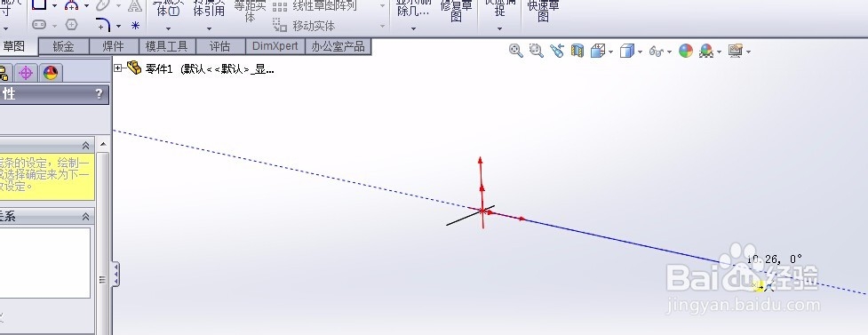
Task: Collapse the message section chevron
Action: pos(86,145)
